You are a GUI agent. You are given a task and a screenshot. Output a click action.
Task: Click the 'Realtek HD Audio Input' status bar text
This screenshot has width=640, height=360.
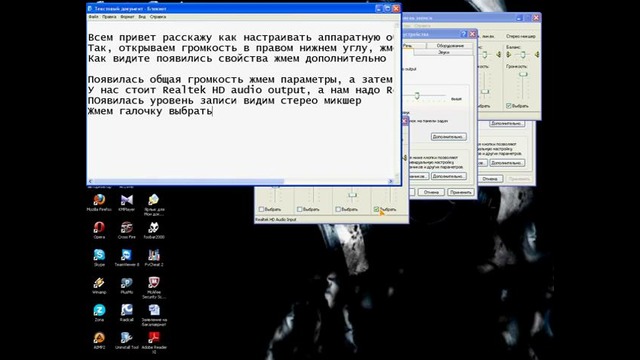pos(276,220)
